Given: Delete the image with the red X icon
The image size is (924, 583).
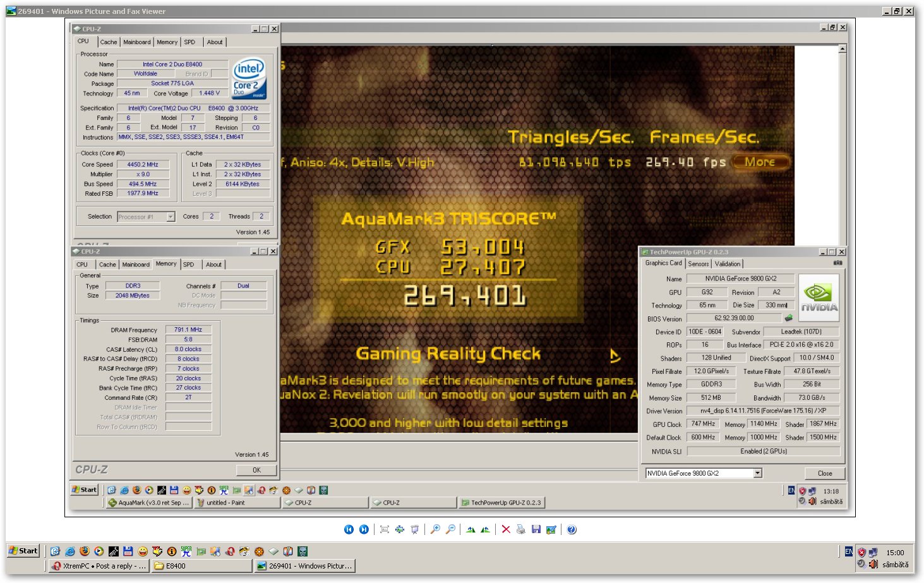Looking at the screenshot, I should 506,529.
